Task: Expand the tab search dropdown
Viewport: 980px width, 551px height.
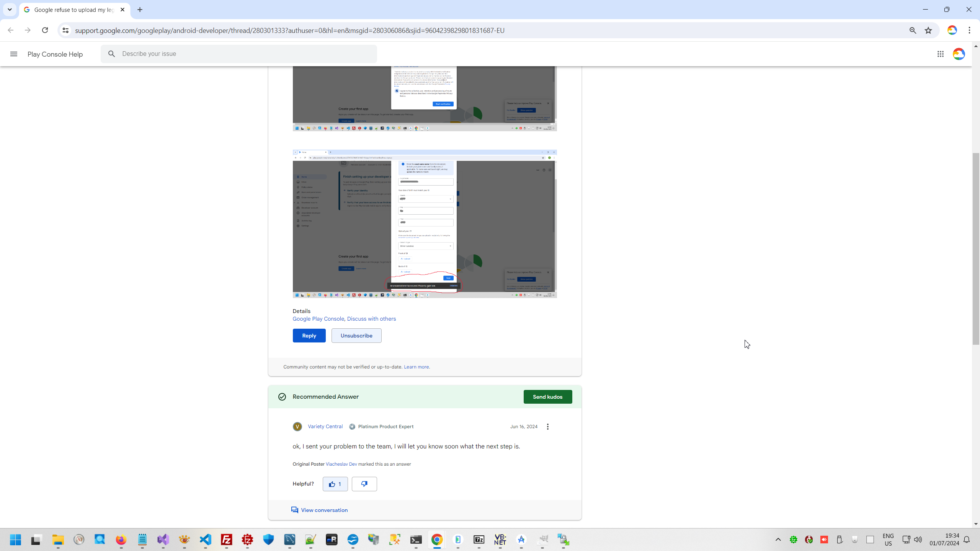Action: tap(10, 10)
